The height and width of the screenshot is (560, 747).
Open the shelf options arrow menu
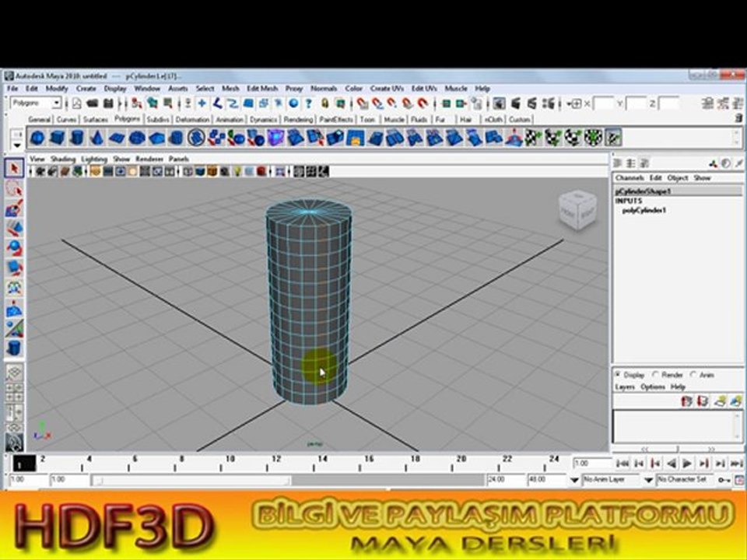pyautogui.click(x=17, y=145)
